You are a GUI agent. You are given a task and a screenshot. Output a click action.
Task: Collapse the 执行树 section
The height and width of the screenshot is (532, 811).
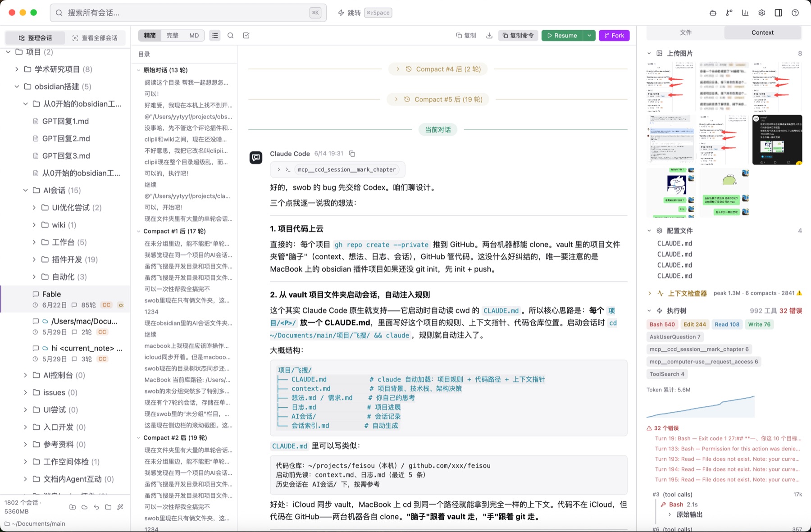(x=649, y=311)
